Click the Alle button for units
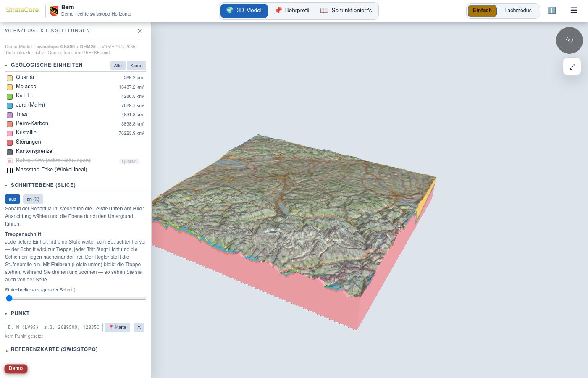Viewport: 588px width, 378px height. [118, 66]
